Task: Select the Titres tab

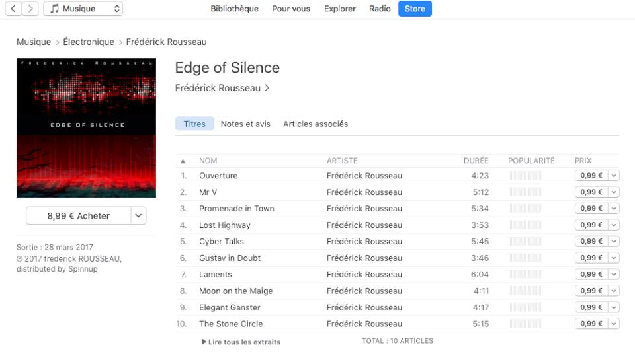Action: click(194, 124)
